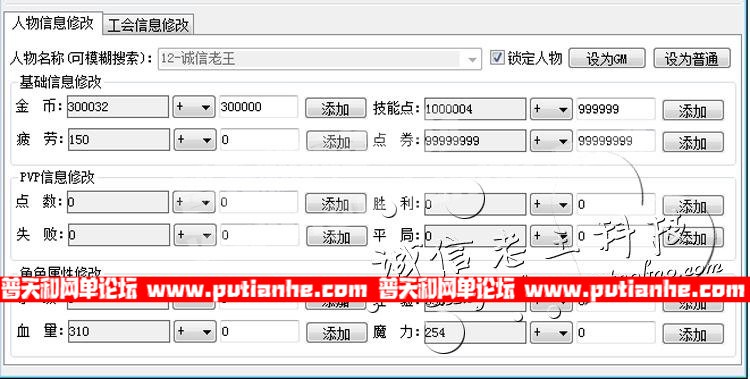This screenshot has height=379, width=750.
Task: Click the 人物名称 (可模糊搜索) label
Action: pos(81,59)
